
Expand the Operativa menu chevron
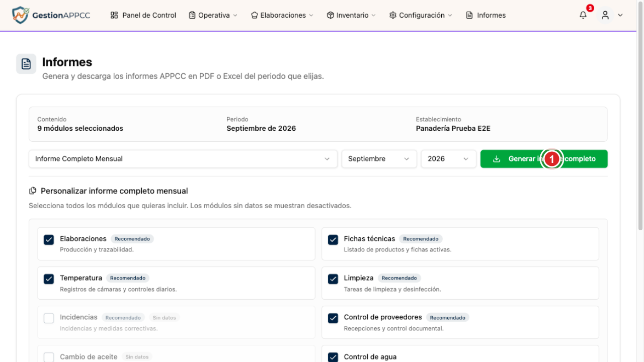coord(235,16)
